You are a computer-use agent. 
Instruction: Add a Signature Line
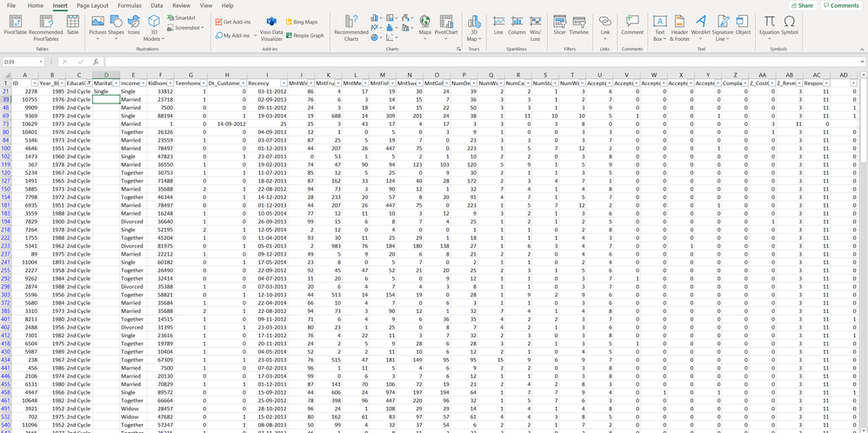723,29
